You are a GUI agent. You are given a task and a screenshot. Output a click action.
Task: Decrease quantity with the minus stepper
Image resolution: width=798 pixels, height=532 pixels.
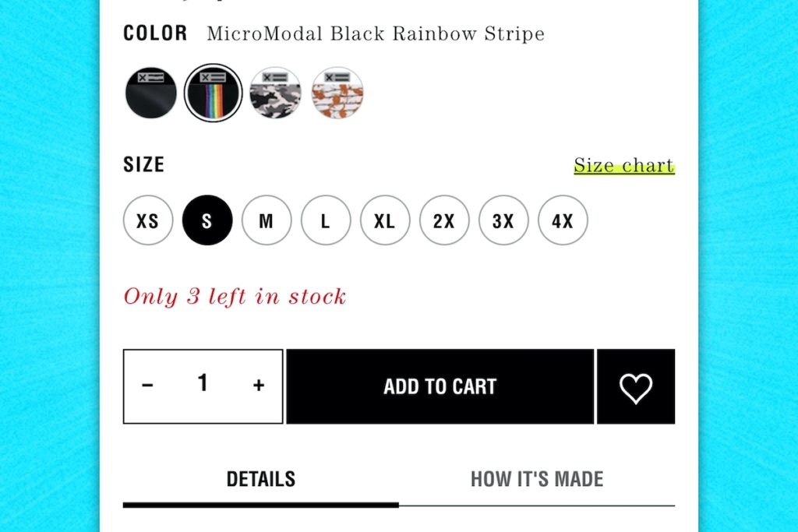coord(147,384)
